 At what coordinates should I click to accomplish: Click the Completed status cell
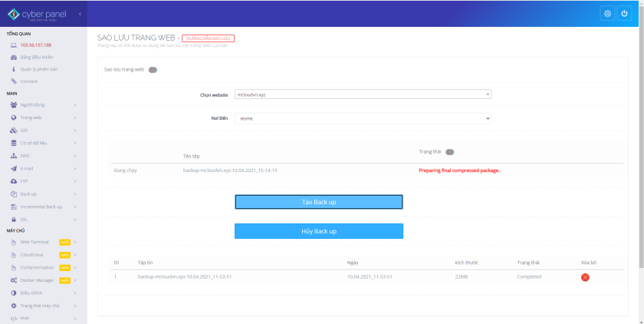[x=529, y=276]
